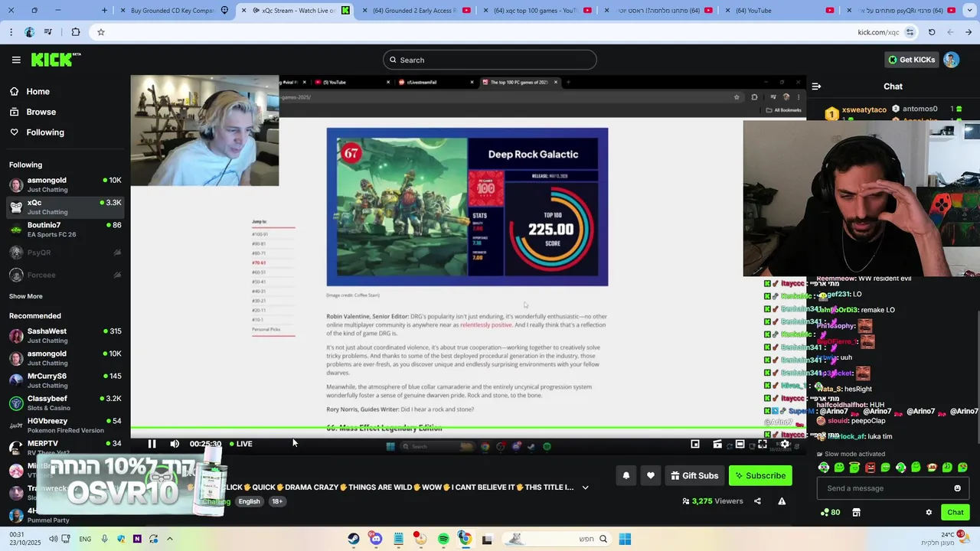Expand the Following list with Show more
Image resolution: width=980 pixels, height=551 pixels.
[x=26, y=296]
